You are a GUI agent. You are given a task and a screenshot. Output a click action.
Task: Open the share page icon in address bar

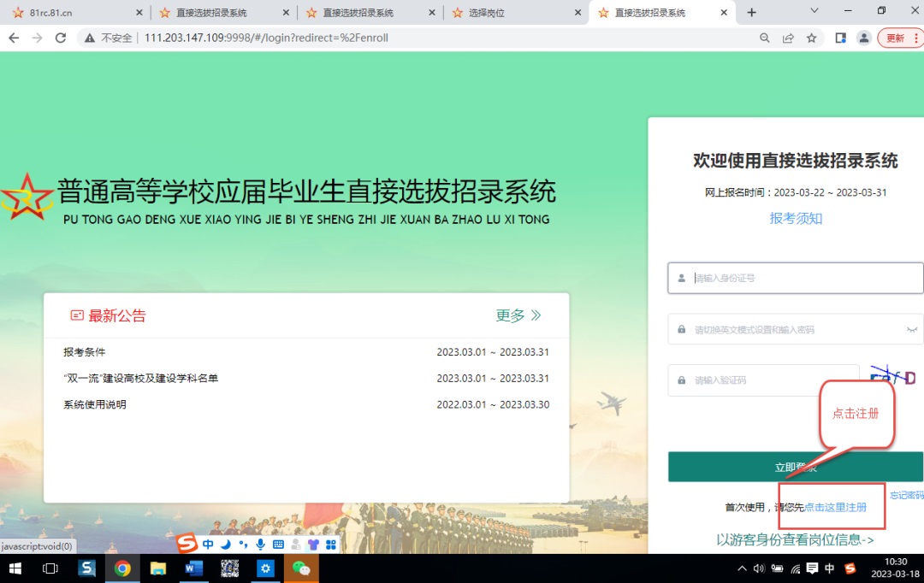788,38
